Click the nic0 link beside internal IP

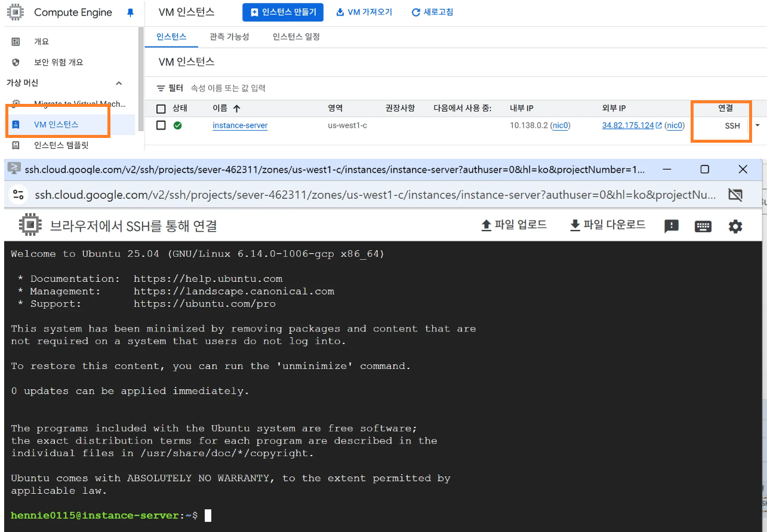click(x=560, y=125)
